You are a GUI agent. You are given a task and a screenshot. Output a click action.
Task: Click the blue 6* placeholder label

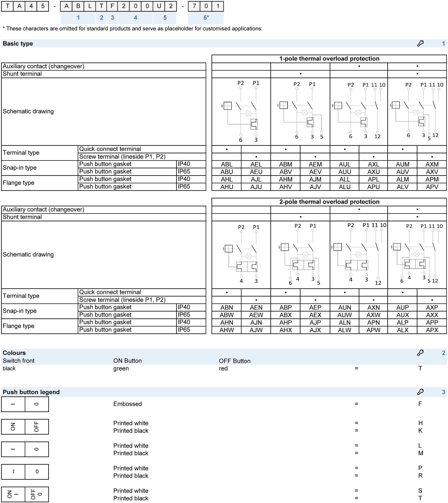pyautogui.click(x=206, y=18)
